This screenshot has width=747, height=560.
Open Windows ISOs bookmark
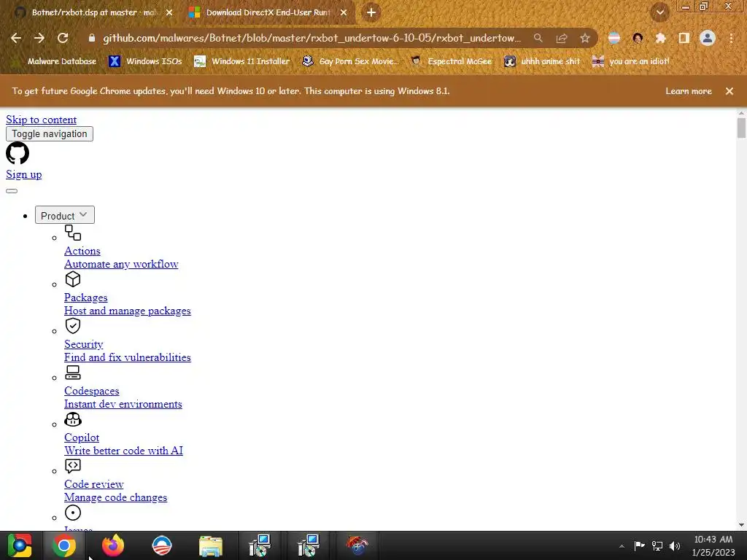point(145,61)
